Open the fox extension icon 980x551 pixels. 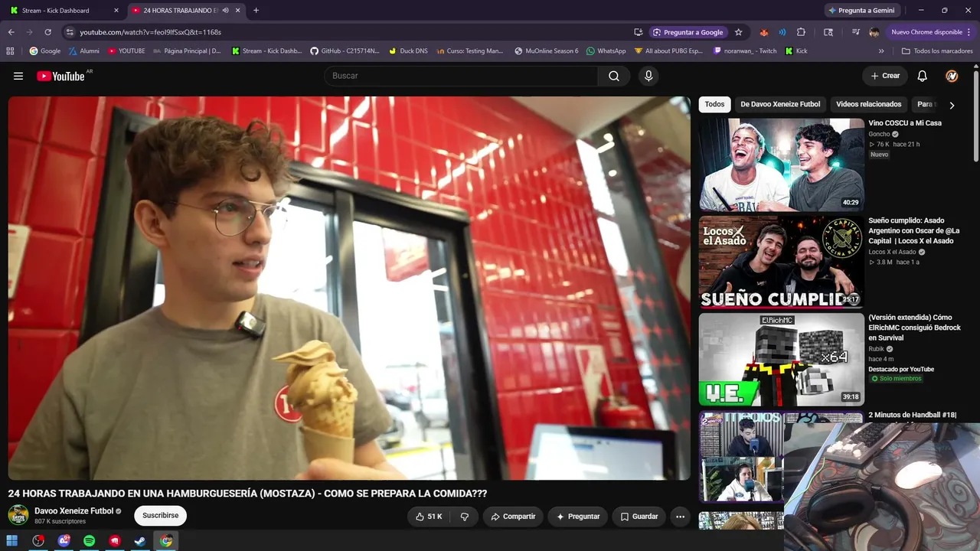763,32
